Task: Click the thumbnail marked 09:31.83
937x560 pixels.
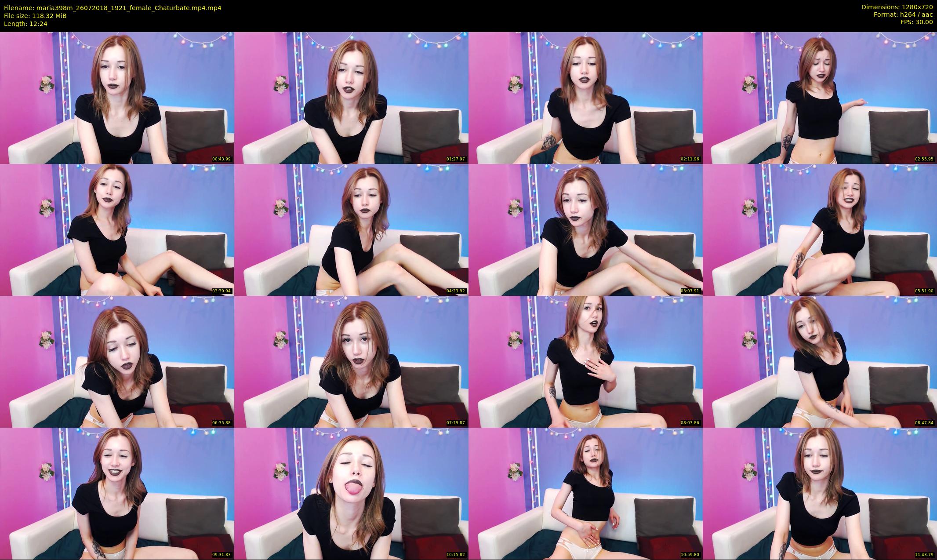Action: (x=117, y=493)
